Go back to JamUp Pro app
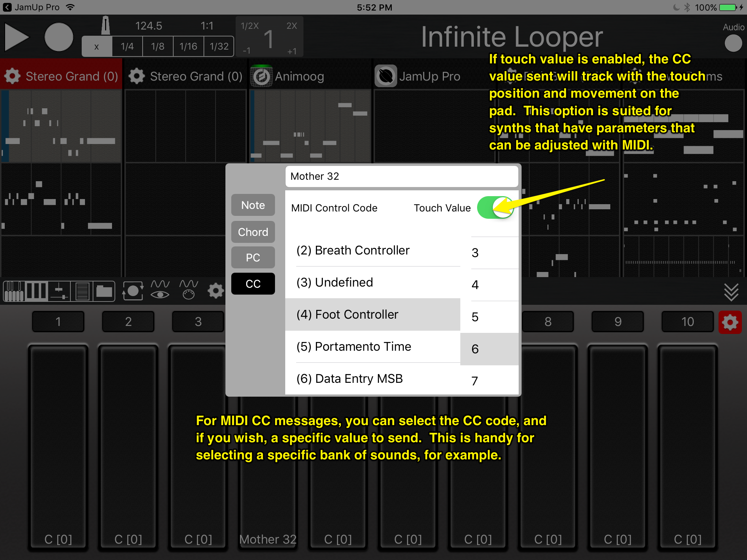 (x=32, y=7)
